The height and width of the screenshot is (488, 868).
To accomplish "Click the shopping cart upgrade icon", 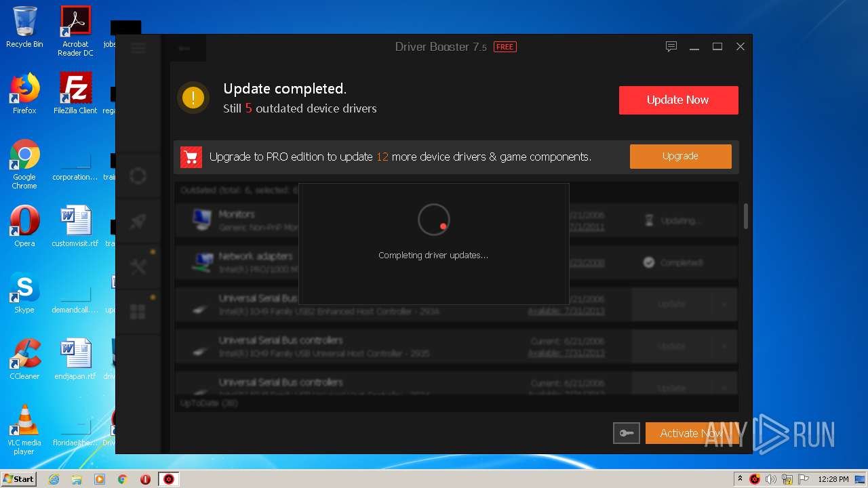I will tap(191, 157).
